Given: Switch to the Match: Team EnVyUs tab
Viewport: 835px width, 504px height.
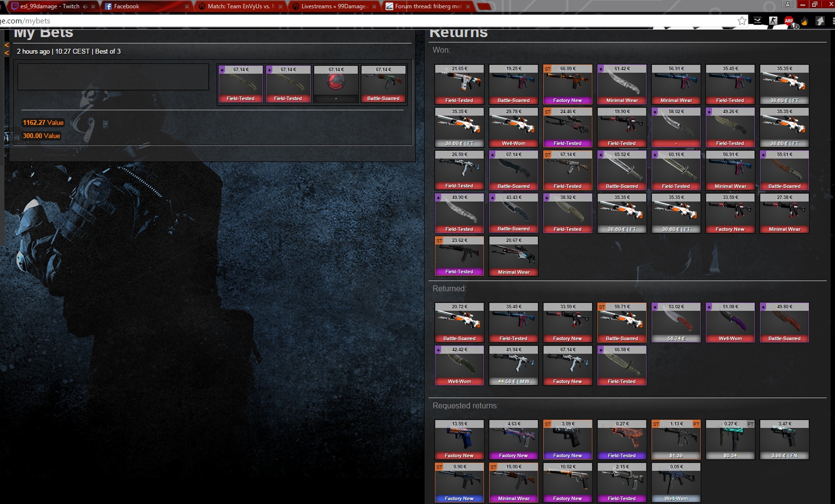Looking at the screenshot, I should click(x=240, y=6).
